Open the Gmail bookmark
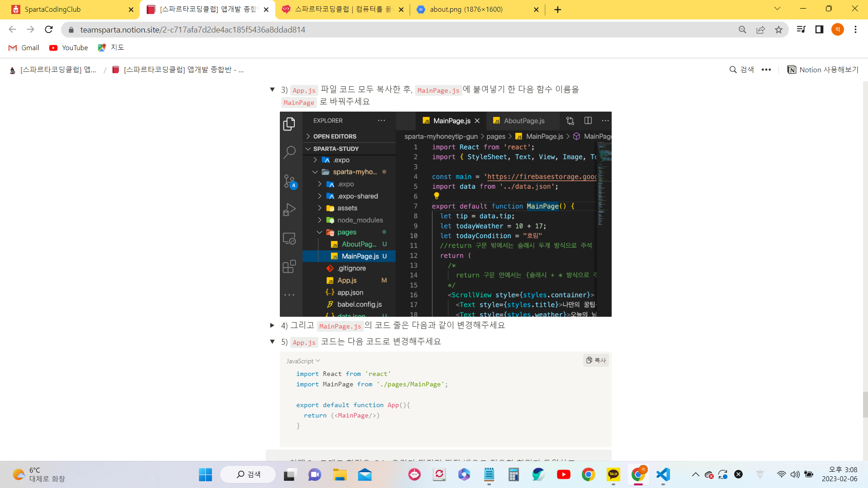Viewport: 868px width, 488px height. pyautogui.click(x=24, y=48)
